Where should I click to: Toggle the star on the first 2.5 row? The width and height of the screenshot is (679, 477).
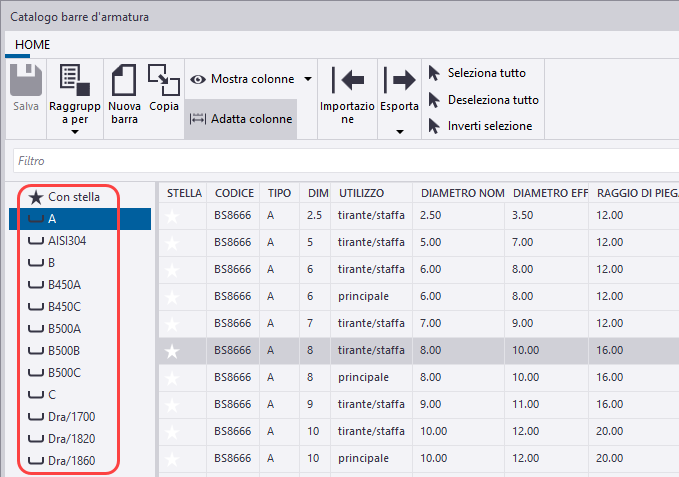(x=171, y=215)
